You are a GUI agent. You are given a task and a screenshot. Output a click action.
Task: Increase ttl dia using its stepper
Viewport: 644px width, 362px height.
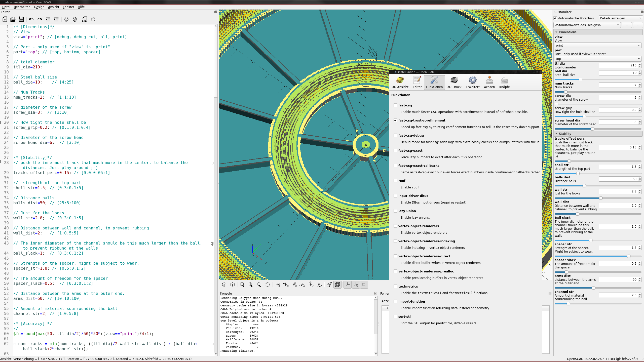tap(639, 64)
